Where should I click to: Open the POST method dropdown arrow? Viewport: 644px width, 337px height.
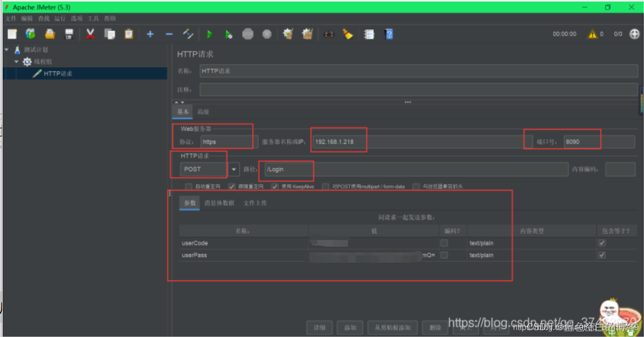(x=234, y=169)
